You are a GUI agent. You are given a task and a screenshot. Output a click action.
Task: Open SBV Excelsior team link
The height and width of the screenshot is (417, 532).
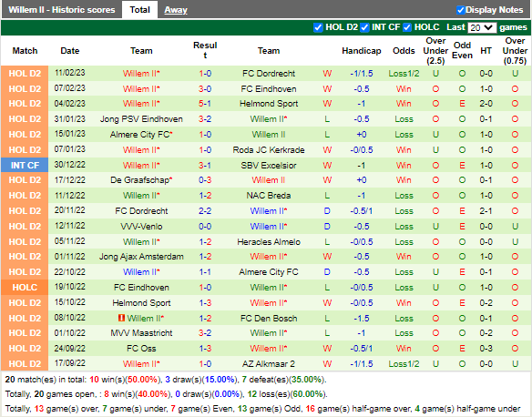pyautogui.click(x=269, y=165)
